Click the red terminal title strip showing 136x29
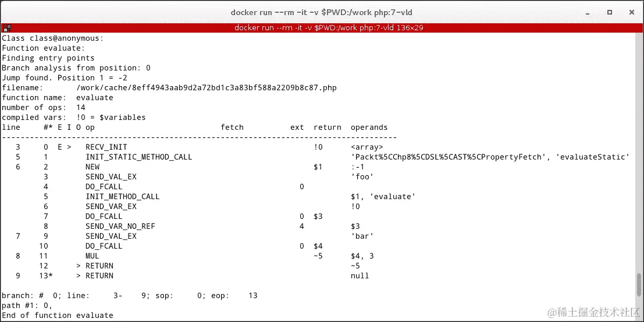 tap(322, 28)
